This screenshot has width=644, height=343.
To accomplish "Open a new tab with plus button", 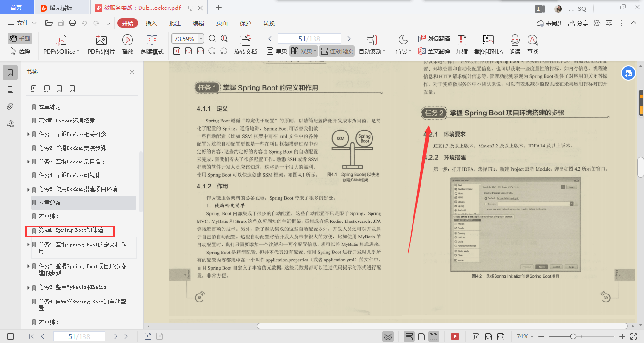I will (x=219, y=8).
